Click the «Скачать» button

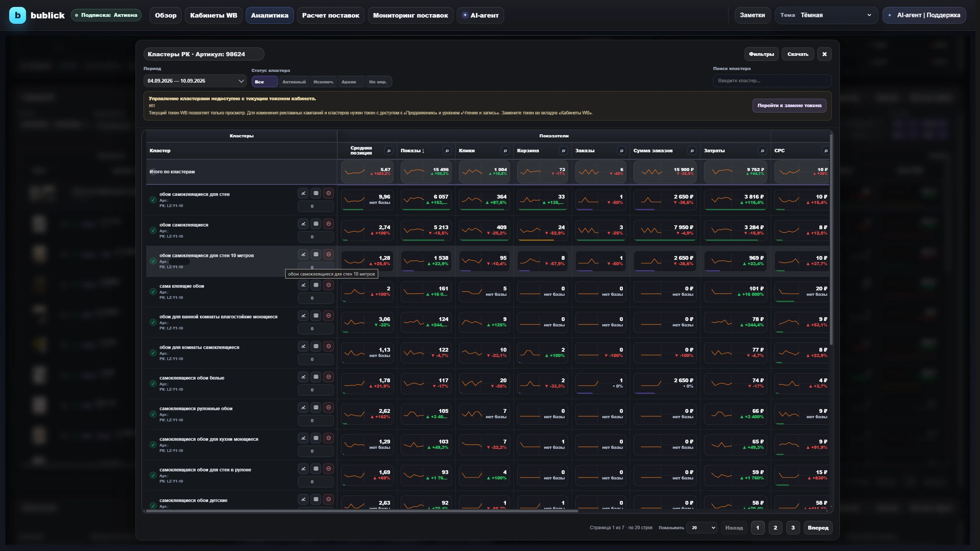pos(798,54)
